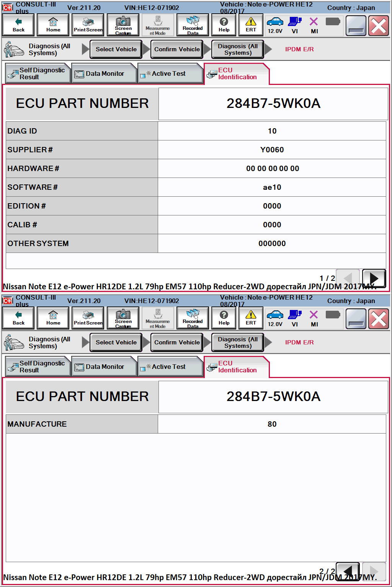Open Help in bottom window
Viewport: 392px width, 587px height.
click(x=224, y=318)
